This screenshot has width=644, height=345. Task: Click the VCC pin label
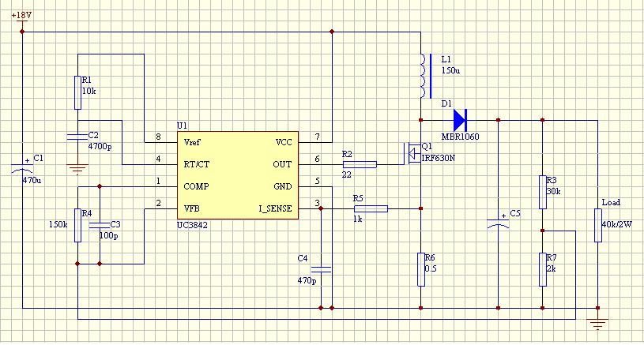click(284, 142)
